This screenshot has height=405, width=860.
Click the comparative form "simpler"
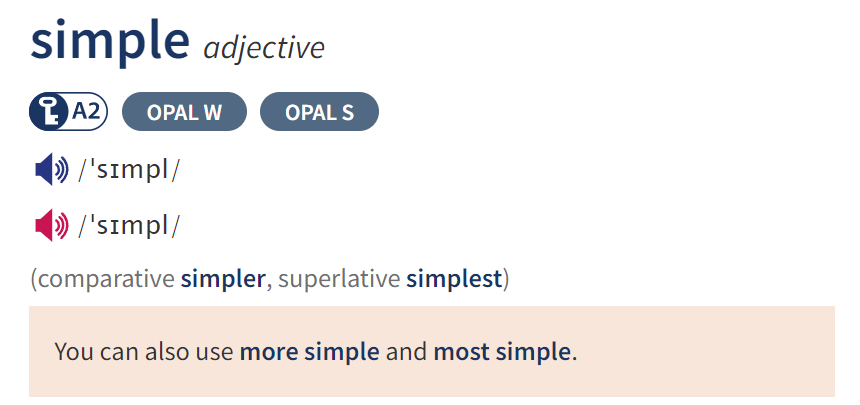[x=223, y=279]
